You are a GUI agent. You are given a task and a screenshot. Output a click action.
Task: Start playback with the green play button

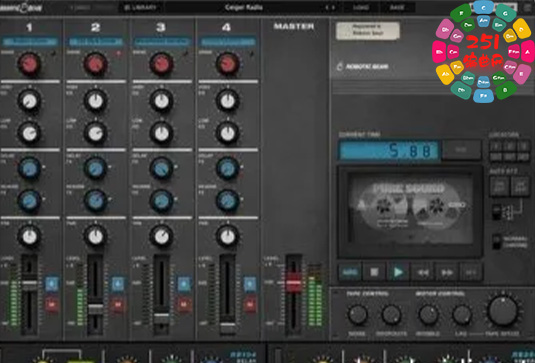(x=398, y=272)
